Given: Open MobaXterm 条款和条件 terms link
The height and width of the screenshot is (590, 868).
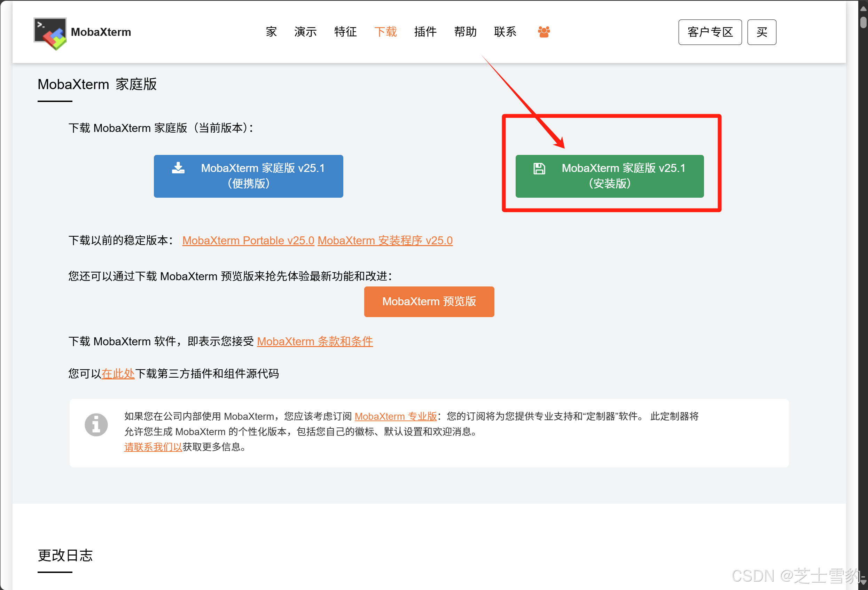Looking at the screenshot, I should coord(314,341).
